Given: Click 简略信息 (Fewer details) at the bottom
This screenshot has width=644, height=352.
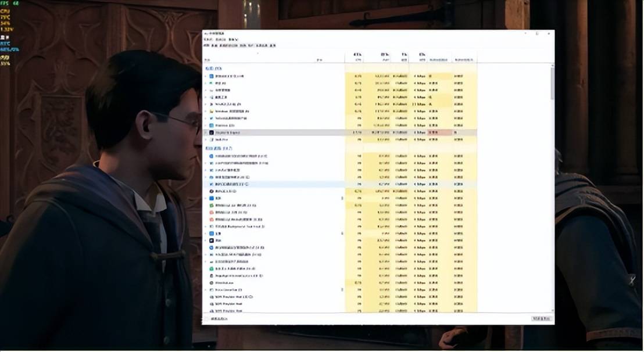Looking at the screenshot, I should click(x=219, y=319).
